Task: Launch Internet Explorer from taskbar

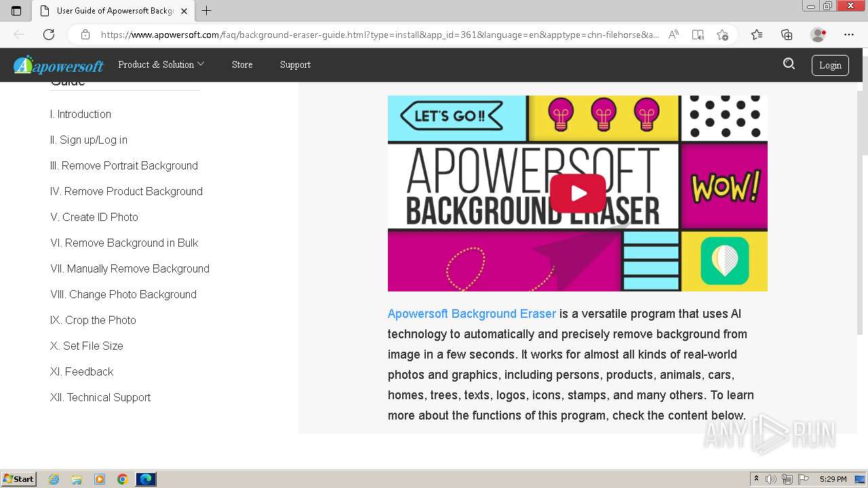Action: click(54, 479)
